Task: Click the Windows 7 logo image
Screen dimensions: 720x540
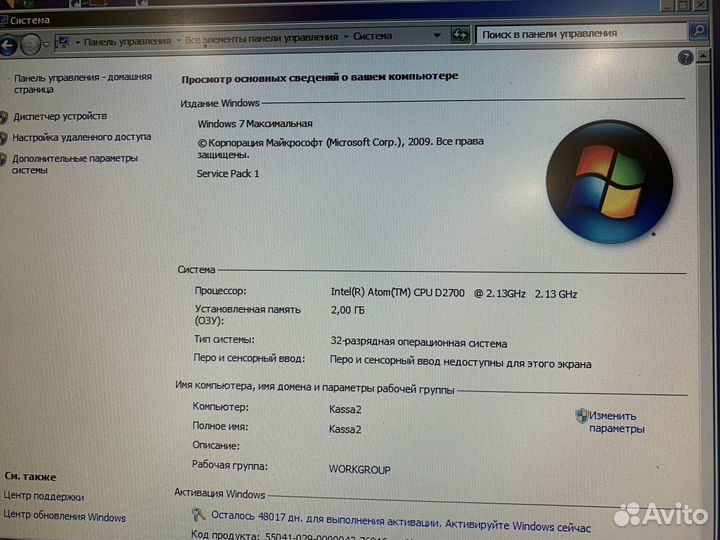Action: point(609,181)
